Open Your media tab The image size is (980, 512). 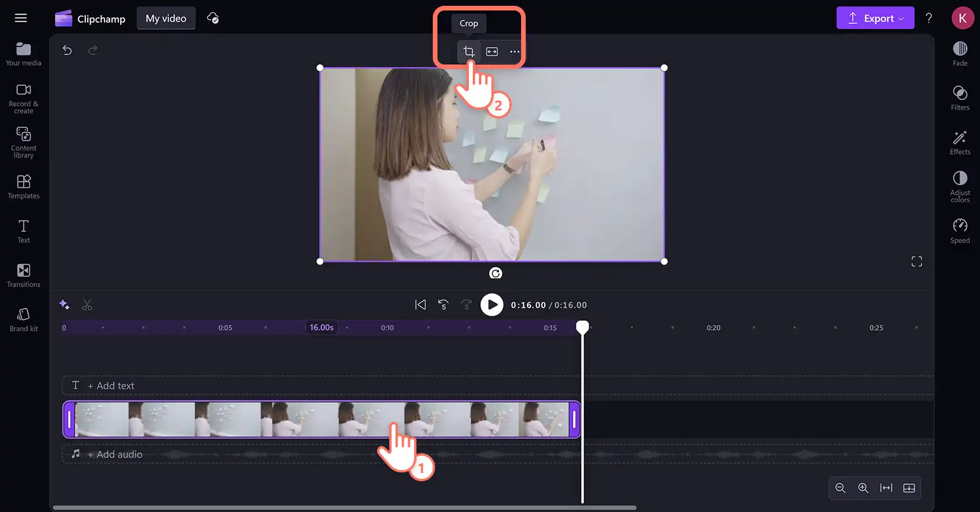pos(24,54)
